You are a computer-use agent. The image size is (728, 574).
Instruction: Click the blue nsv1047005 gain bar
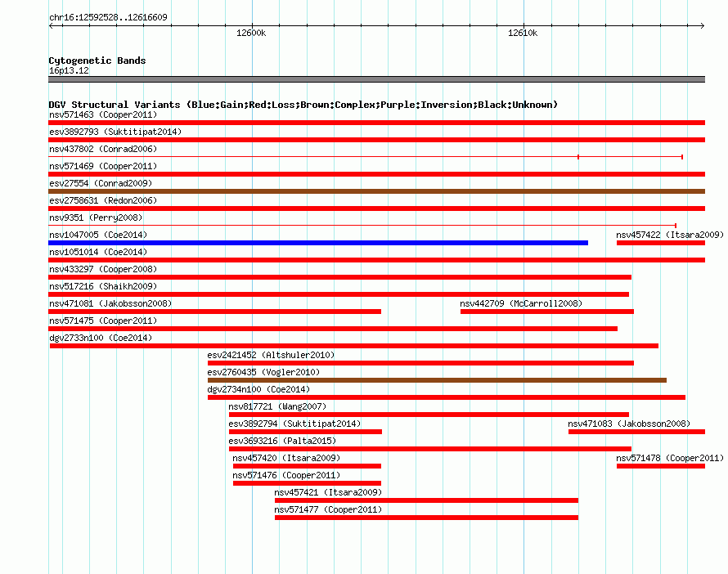point(318,243)
